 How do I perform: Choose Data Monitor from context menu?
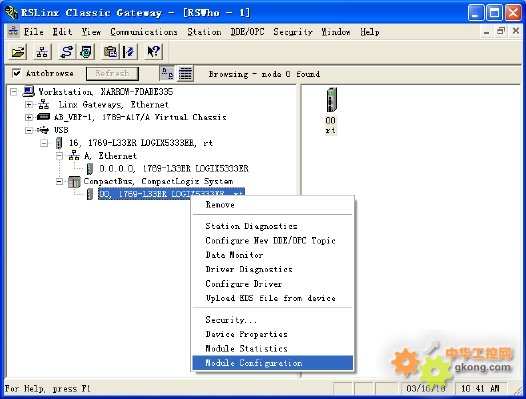pyautogui.click(x=272, y=255)
